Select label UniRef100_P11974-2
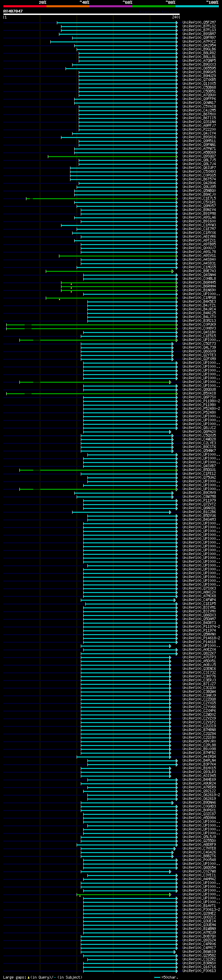 (x=201, y=626)
